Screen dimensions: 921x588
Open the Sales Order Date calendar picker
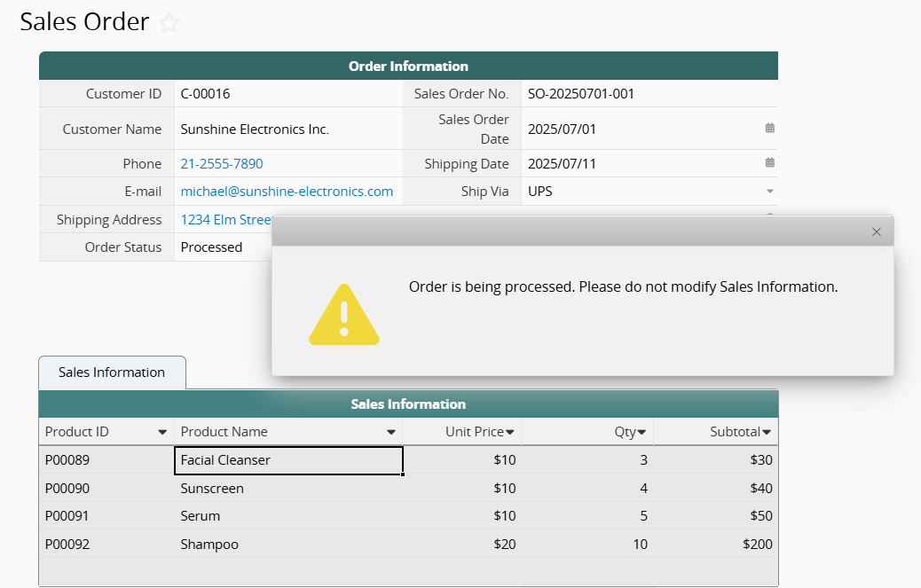pyautogui.click(x=769, y=129)
